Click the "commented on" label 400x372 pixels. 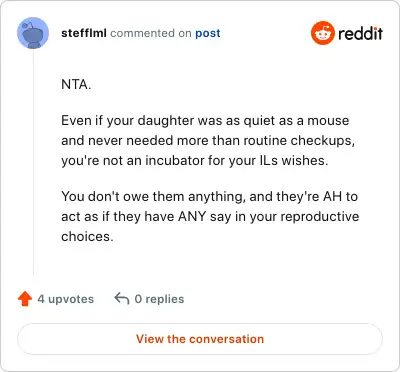point(151,33)
